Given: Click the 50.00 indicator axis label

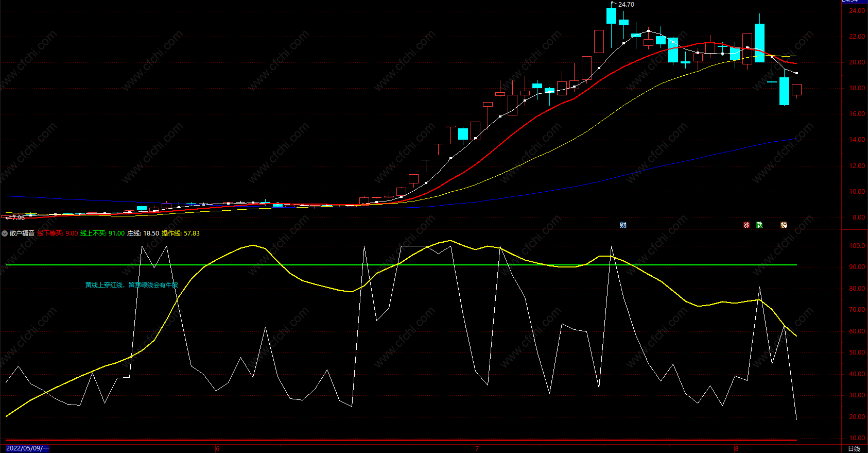Looking at the screenshot, I should (857, 353).
